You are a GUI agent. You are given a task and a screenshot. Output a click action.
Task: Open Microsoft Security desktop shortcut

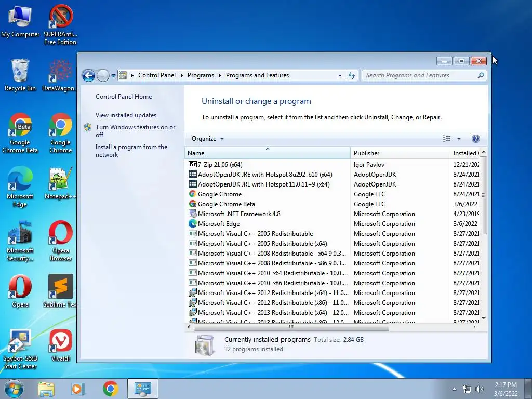point(20,241)
